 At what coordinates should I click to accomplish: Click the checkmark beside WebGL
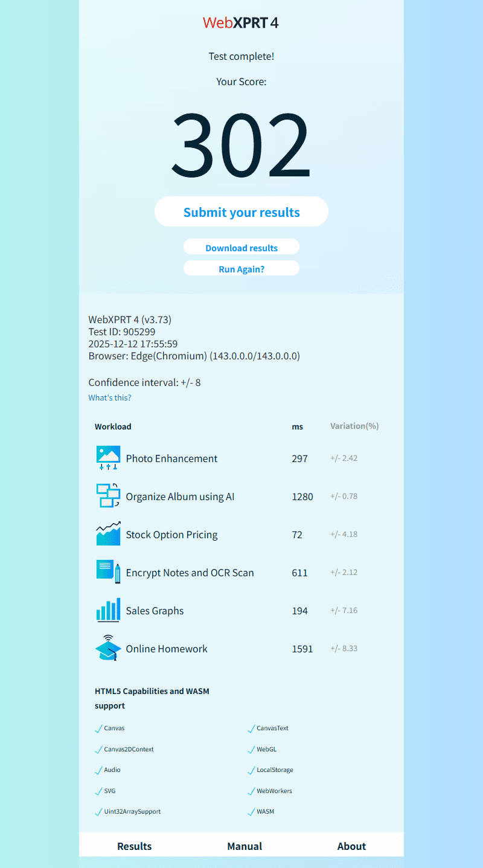click(251, 750)
